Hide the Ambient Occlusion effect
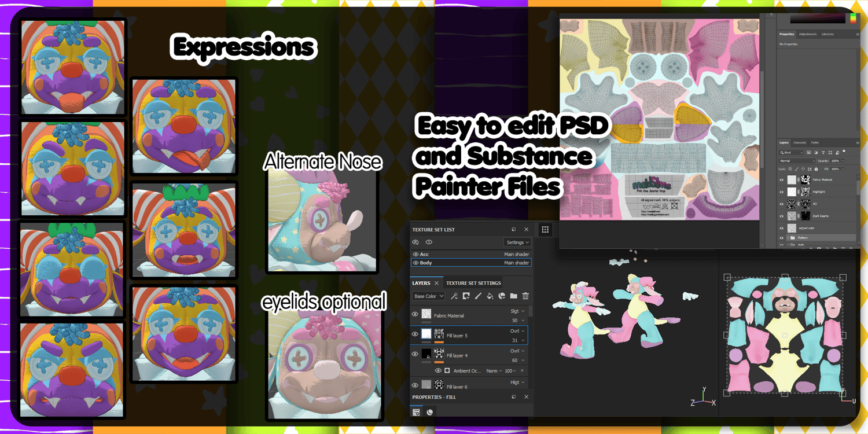Screen dimensions: 868x434 click(438, 371)
